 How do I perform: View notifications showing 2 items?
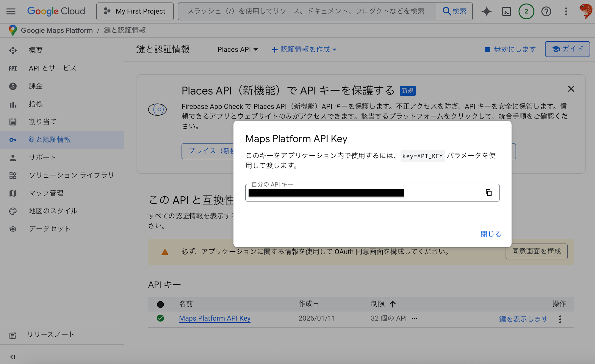tap(526, 11)
